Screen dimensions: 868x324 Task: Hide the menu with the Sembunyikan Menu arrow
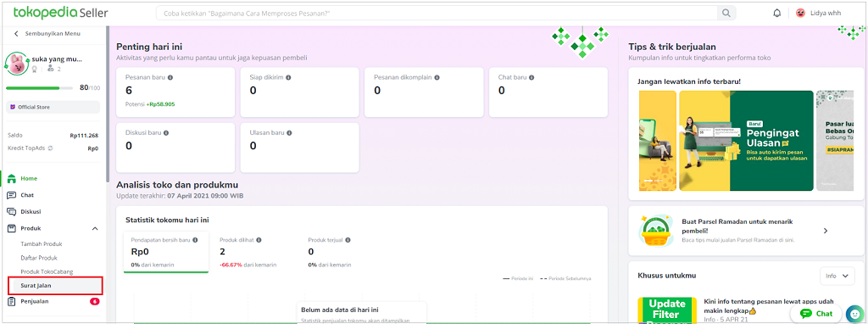tap(16, 34)
